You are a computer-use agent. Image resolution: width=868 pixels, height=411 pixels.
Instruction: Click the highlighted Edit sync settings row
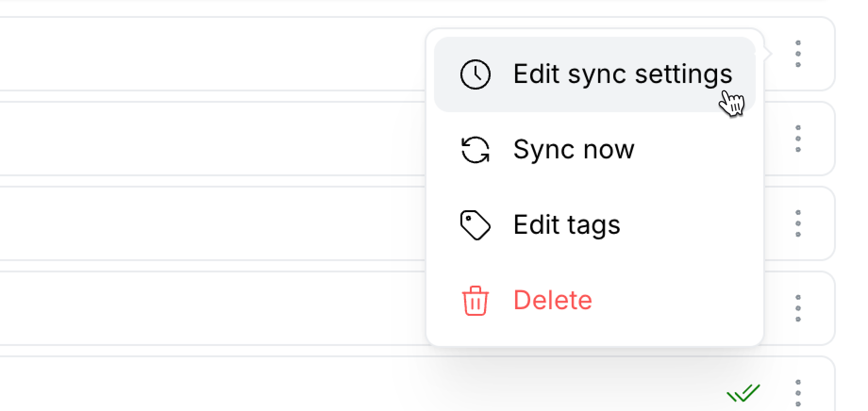pos(594,74)
